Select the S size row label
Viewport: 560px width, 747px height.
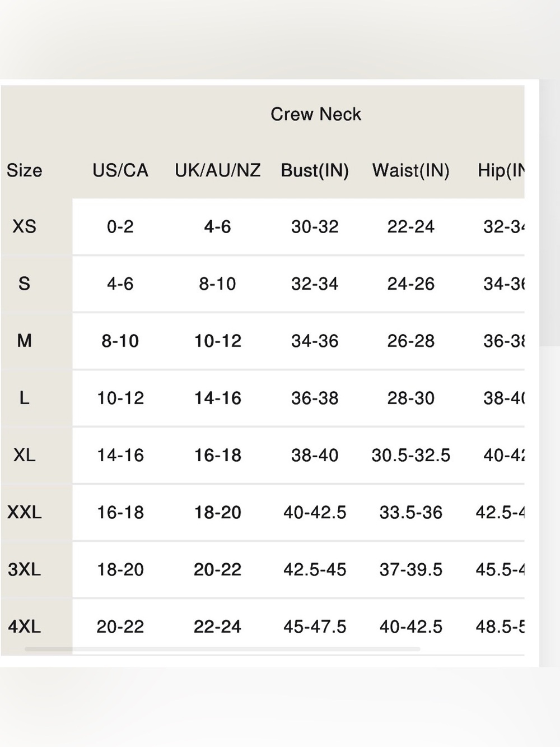(24, 284)
